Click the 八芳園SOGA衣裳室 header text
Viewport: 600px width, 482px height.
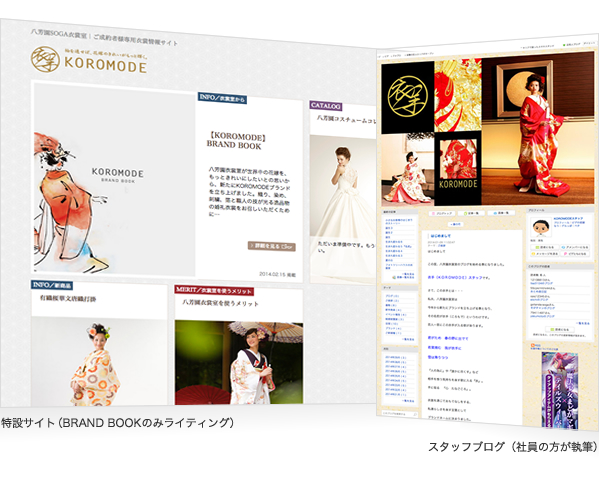pos(59,33)
